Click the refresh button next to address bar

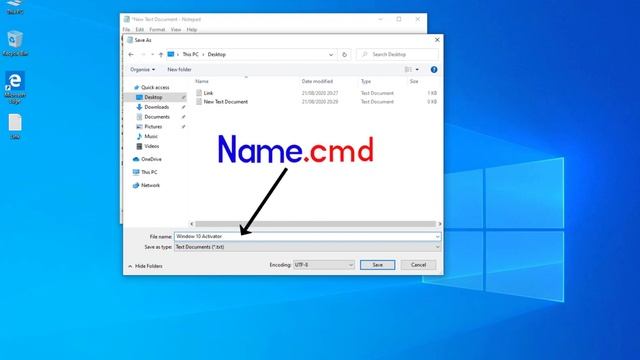(344, 54)
